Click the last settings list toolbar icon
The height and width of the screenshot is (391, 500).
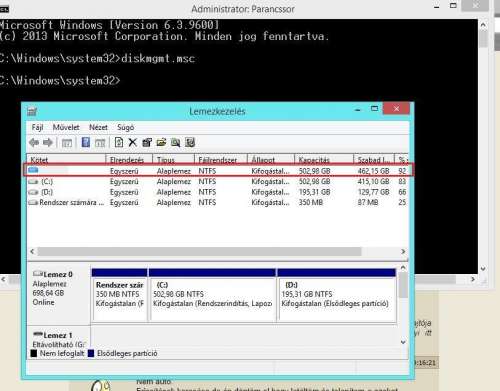pos(190,143)
